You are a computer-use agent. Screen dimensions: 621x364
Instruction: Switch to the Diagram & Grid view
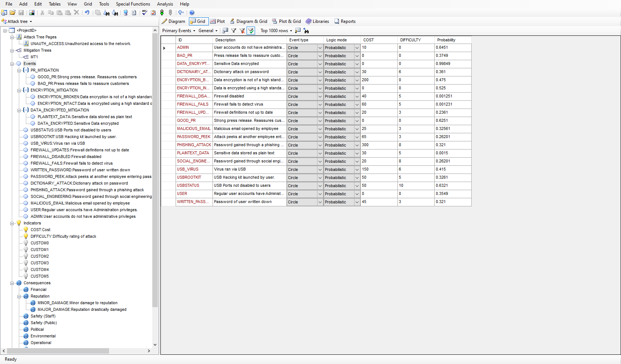(248, 21)
